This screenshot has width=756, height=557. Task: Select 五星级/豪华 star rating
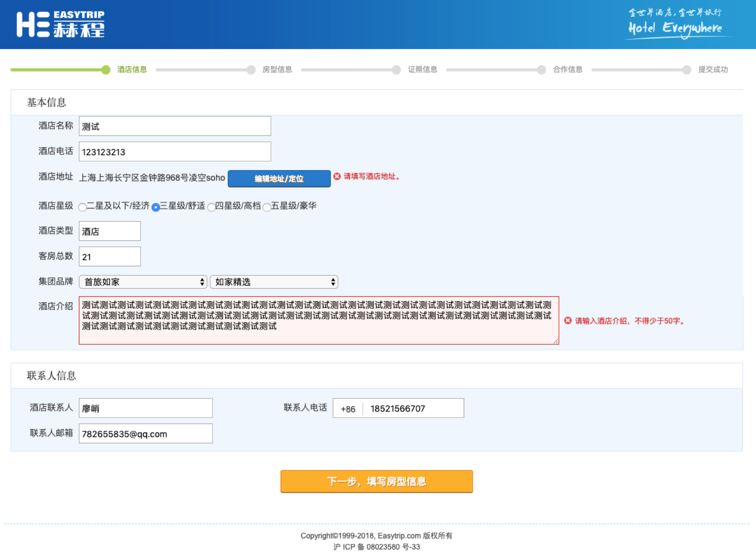coord(267,207)
